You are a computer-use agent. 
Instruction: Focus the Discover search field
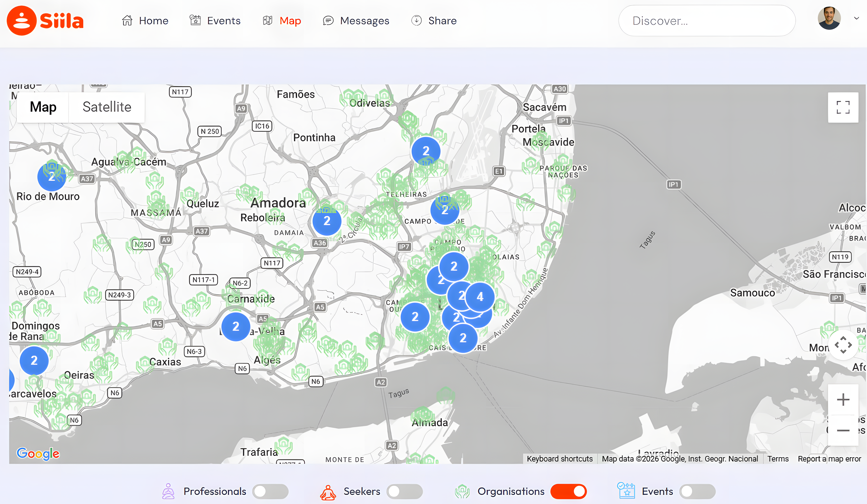tap(707, 21)
